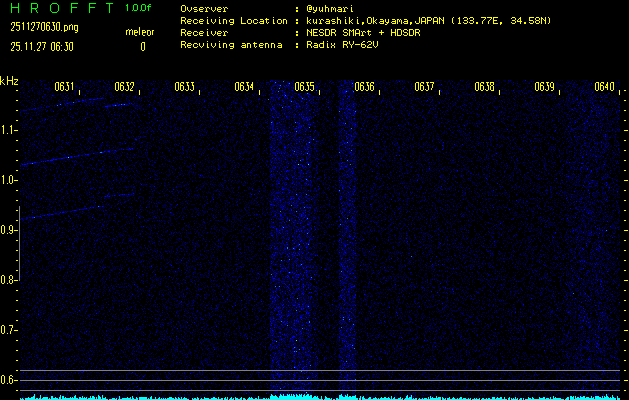Click the 0.7 frequency axis label
Viewport: 629px width, 400px height.
(9, 330)
